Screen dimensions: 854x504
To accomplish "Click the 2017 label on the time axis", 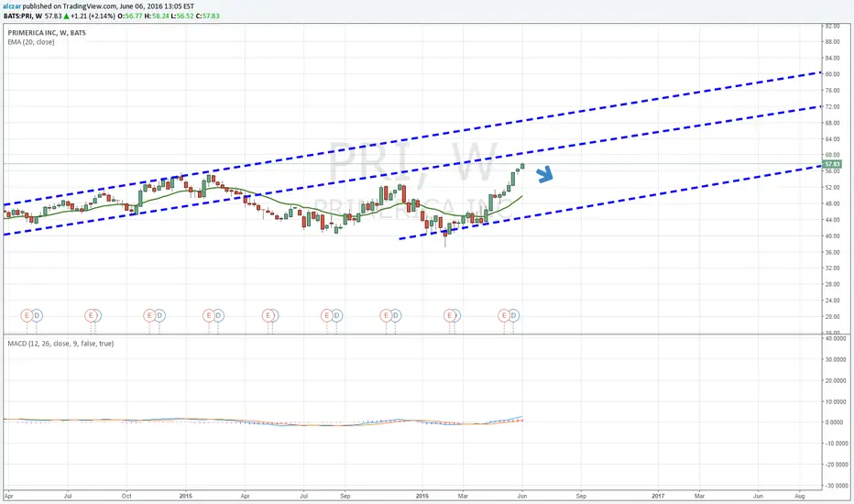I will (658, 497).
